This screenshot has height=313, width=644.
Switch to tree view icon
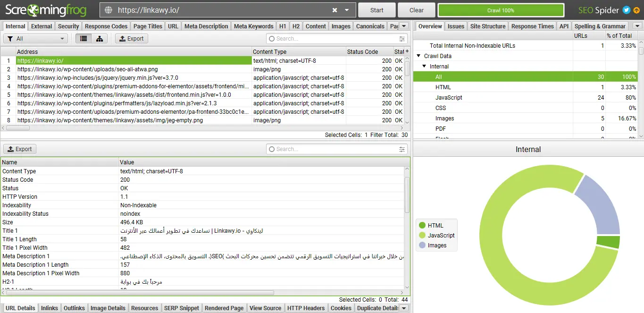click(100, 39)
